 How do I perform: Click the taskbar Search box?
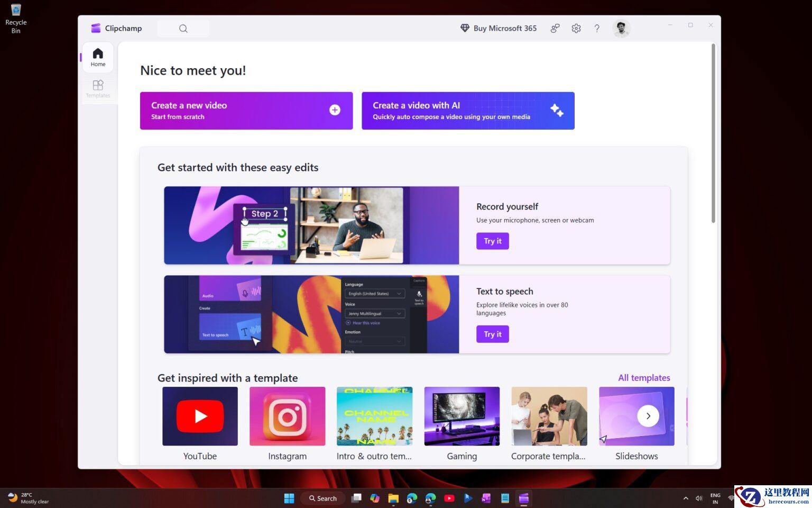coord(323,498)
